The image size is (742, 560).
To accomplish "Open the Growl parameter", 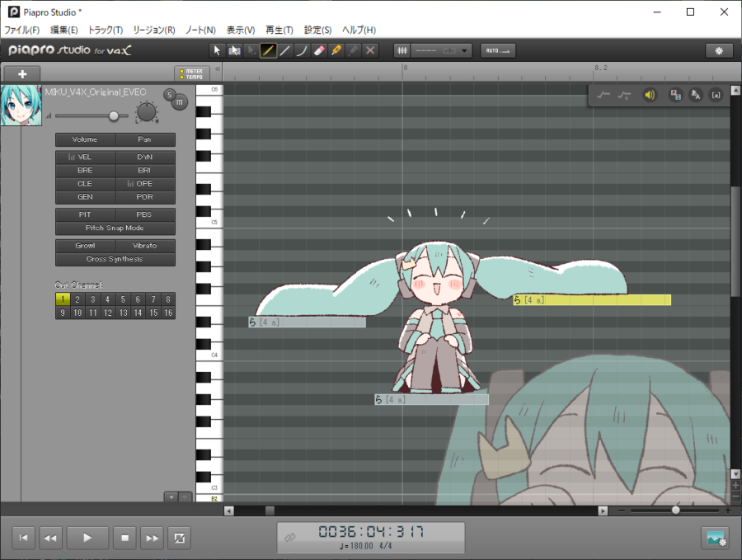I will point(85,246).
